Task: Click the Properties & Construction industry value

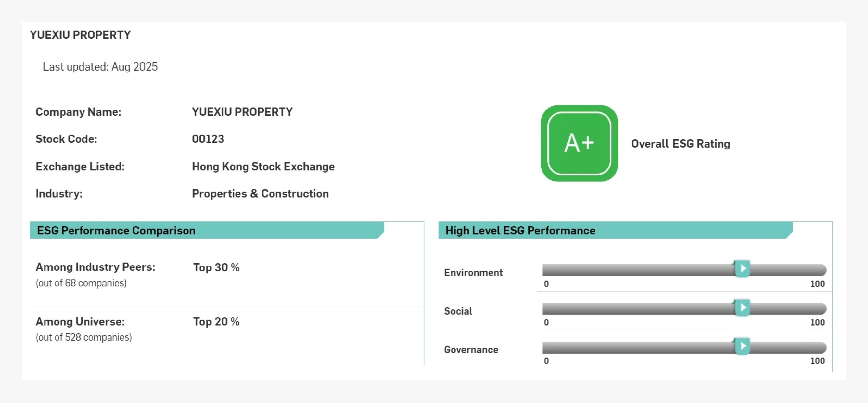Action: [x=260, y=194]
